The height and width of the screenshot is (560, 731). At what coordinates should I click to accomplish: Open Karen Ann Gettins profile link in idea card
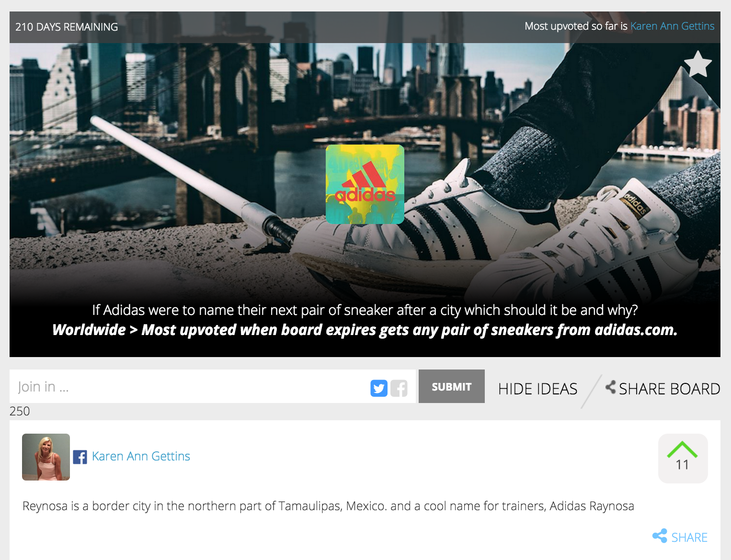coord(141,456)
